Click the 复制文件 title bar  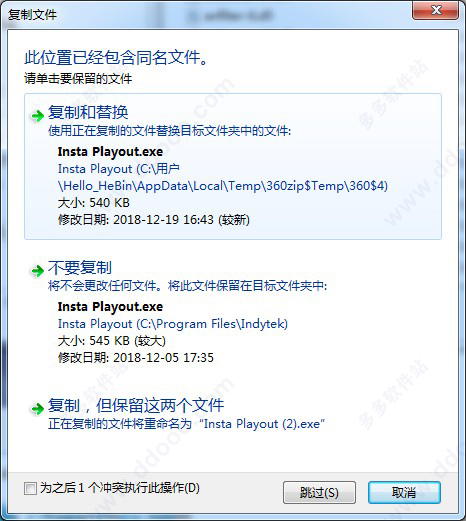point(207,14)
